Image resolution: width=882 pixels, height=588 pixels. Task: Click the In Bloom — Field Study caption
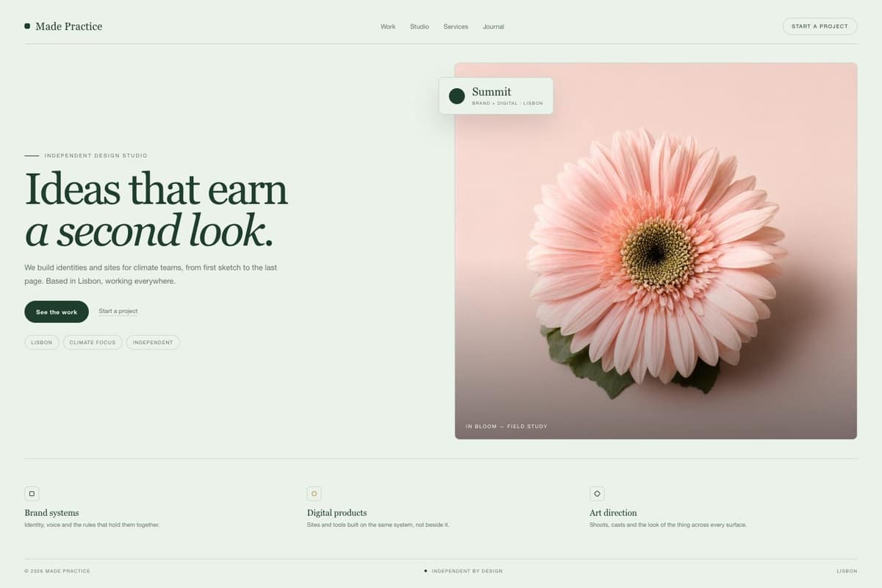tap(506, 426)
